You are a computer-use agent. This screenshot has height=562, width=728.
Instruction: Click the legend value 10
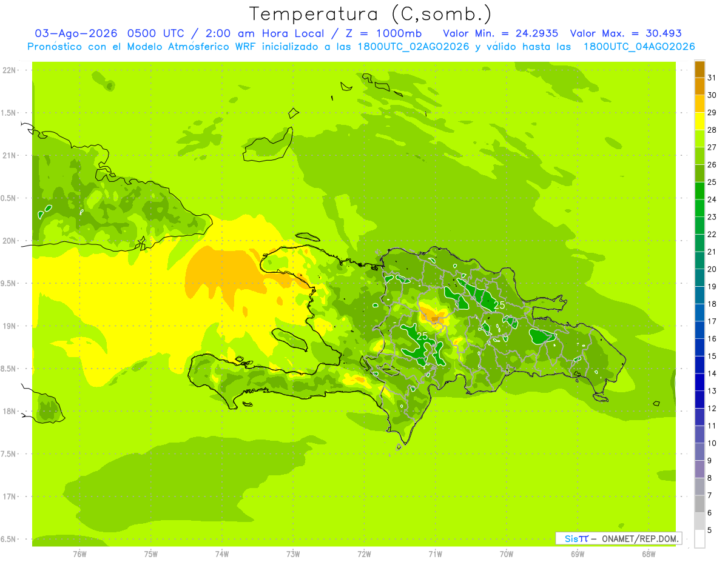(x=712, y=443)
